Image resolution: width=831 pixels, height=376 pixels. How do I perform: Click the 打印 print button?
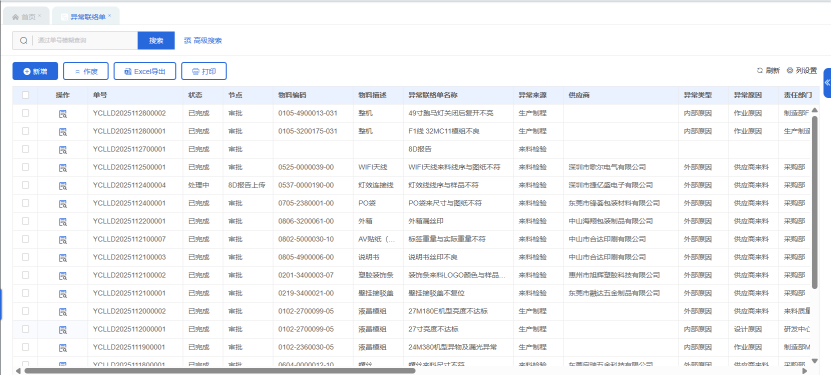pos(204,71)
